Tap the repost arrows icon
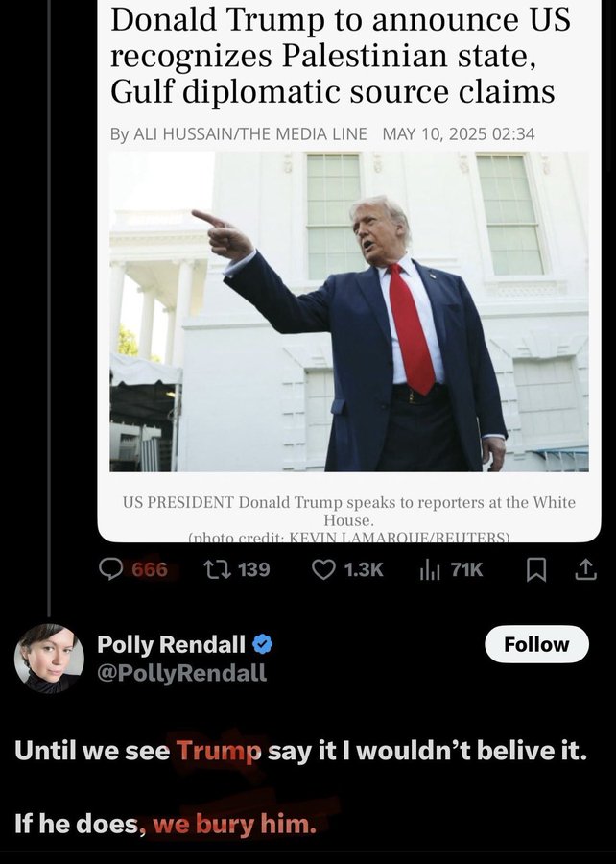This screenshot has width=616, height=864. coord(216,569)
